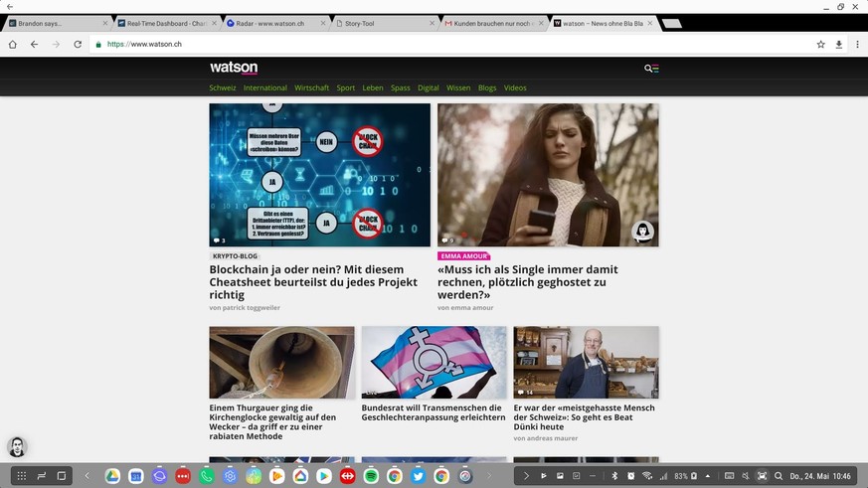Launch Twitter from the taskbar
Screen dimensions: 868x488
418,476
